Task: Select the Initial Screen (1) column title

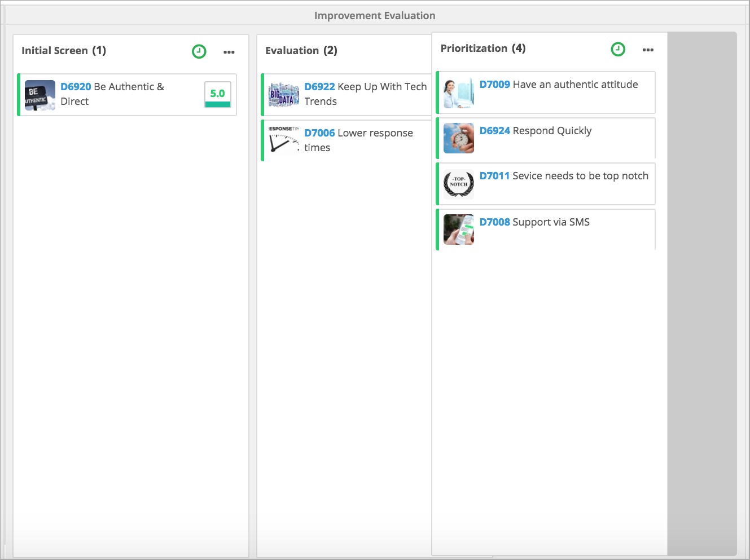Action: (x=64, y=51)
